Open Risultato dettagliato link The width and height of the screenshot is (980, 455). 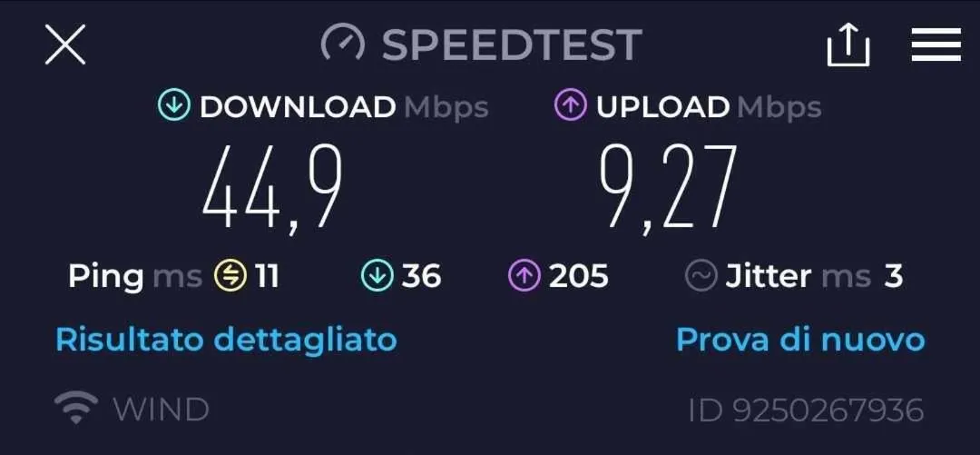[x=226, y=340]
